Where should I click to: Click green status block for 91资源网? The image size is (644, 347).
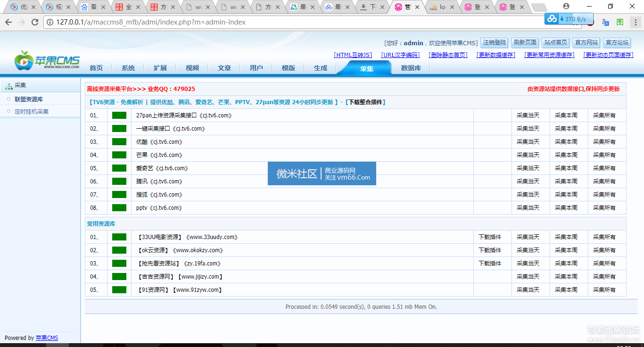[119, 290]
